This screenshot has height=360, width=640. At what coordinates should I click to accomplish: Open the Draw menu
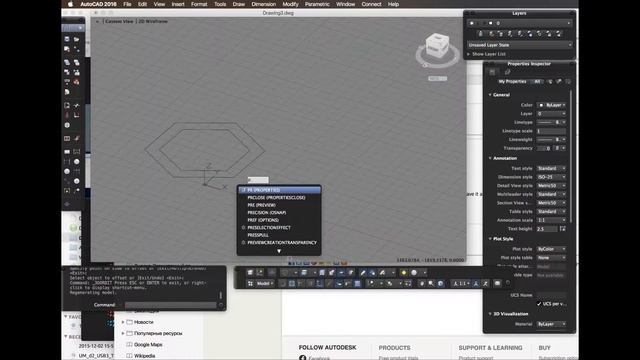point(239,4)
